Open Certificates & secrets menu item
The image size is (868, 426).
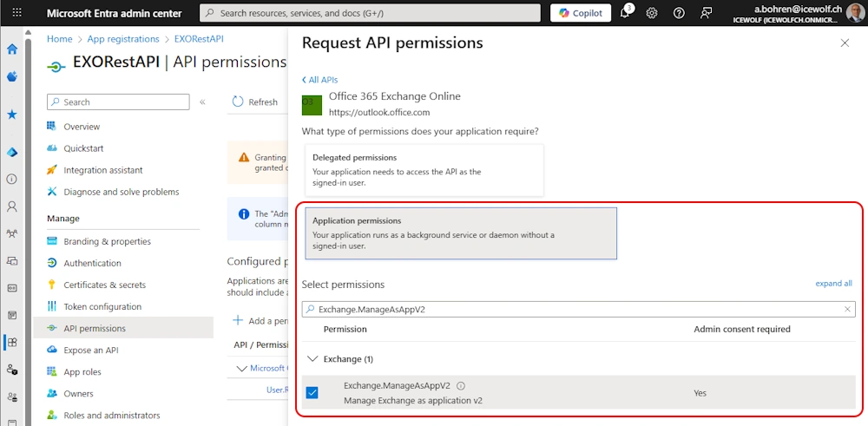104,285
